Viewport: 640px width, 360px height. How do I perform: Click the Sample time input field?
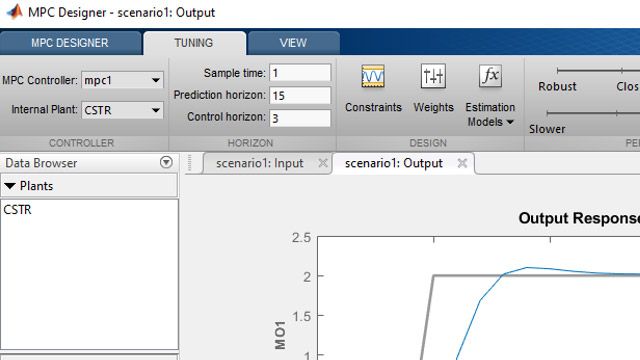(x=300, y=73)
